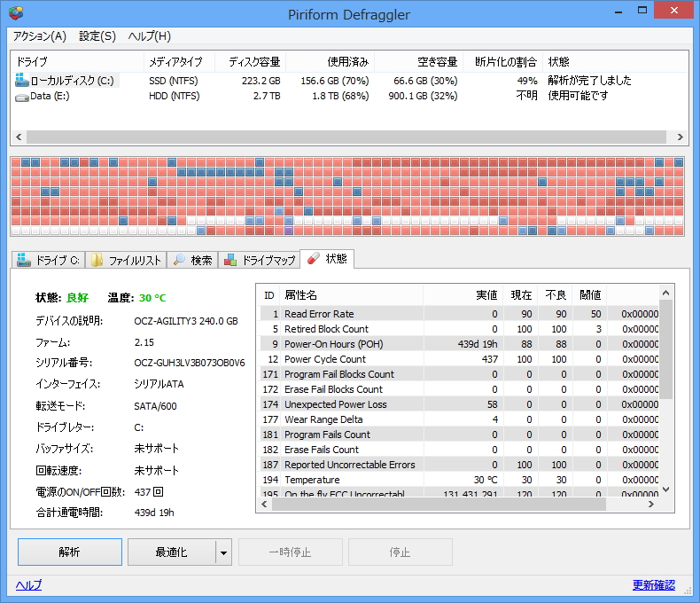Image resolution: width=700 pixels, height=603 pixels.
Task: Expand the 最適化 button dropdown arrow
Action: [223, 552]
